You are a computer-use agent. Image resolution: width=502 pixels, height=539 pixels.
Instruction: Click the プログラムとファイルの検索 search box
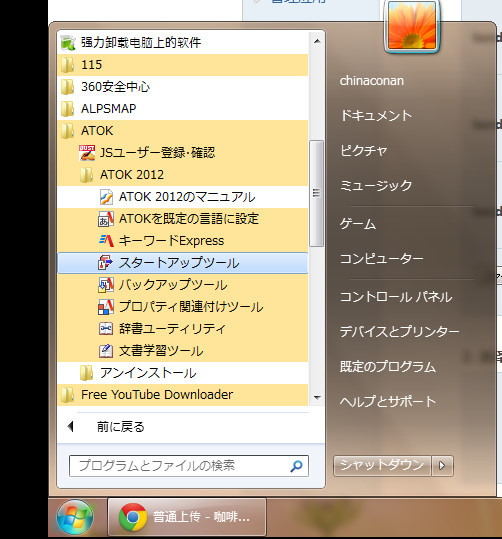(189, 466)
